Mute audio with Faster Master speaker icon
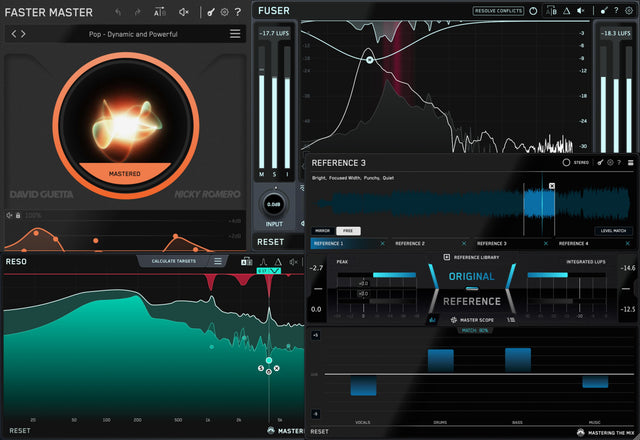This screenshot has width=640, height=440. (183, 12)
